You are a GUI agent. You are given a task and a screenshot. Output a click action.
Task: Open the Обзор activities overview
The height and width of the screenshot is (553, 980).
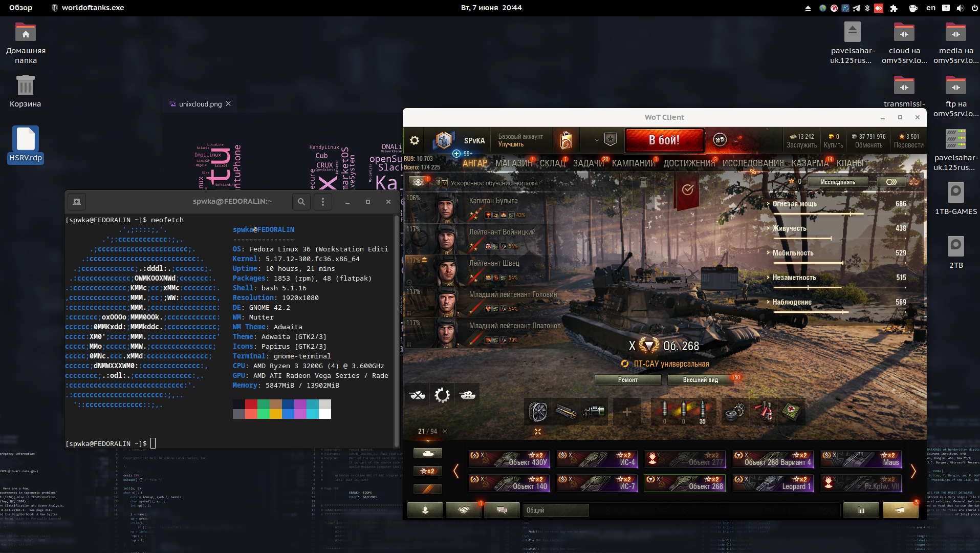point(20,8)
